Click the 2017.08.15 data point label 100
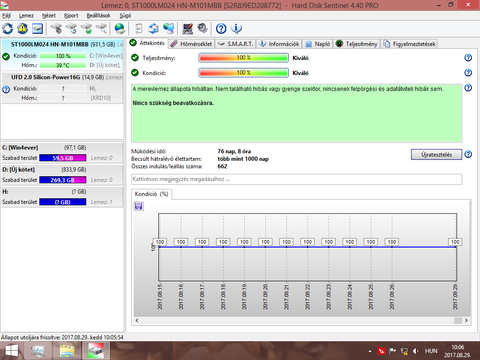Viewport: 480px width, 360px height. (160, 242)
